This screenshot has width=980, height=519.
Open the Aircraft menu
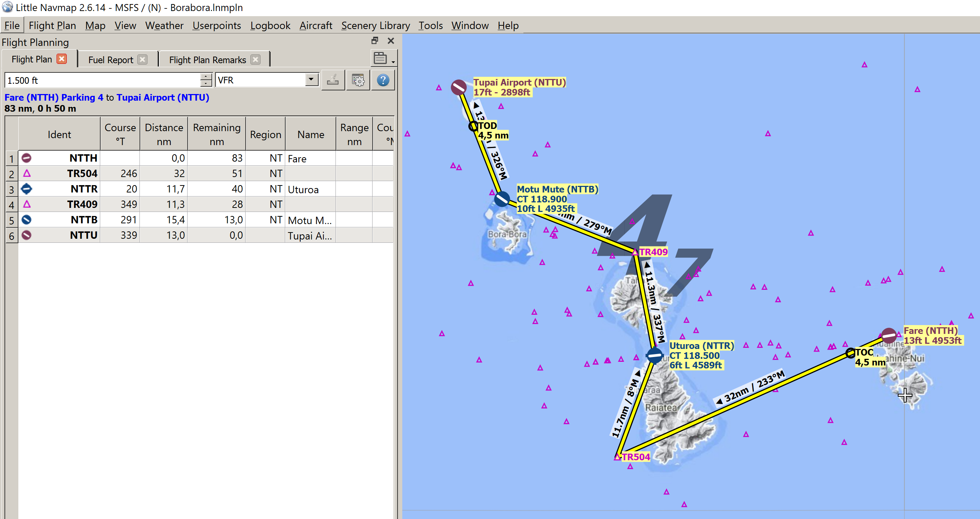[x=315, y=25]
